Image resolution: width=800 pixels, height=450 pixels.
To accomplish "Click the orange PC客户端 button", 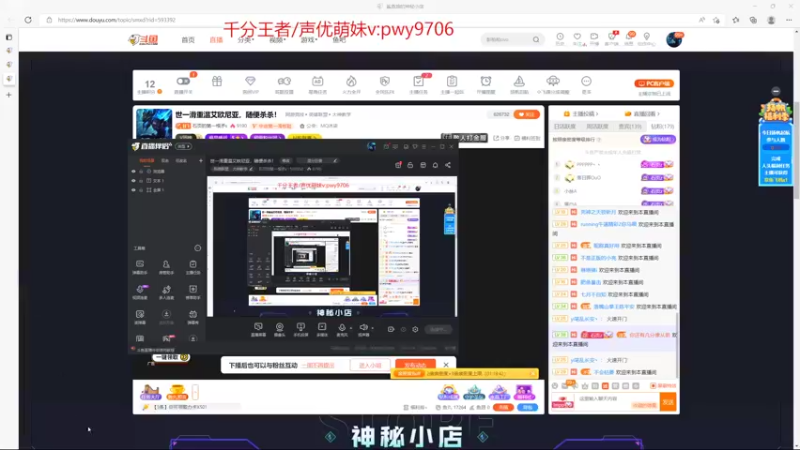I will click(x=654, y=83).
